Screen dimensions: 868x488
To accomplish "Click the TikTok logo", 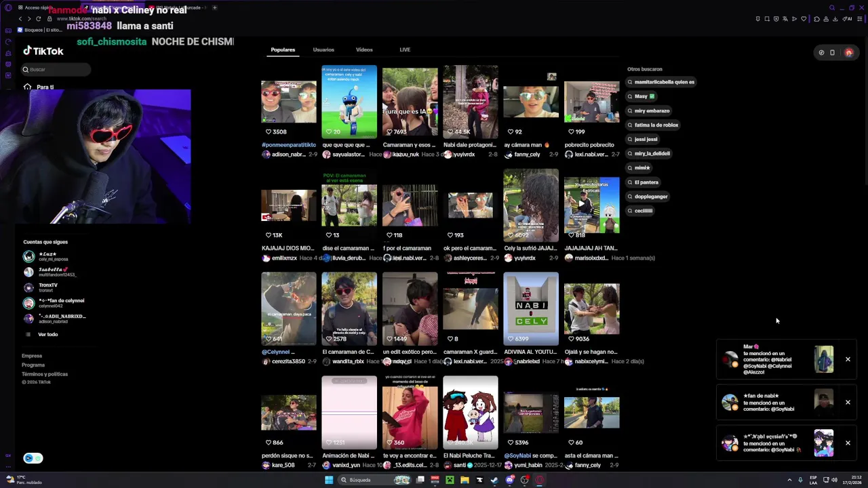I will [x=43, y=51].
